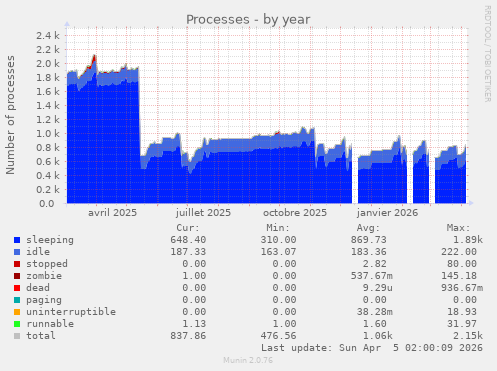This screenshot has height=371, width=497.
Task: Click the paging legend color swatch
Action: pos(17,300)
